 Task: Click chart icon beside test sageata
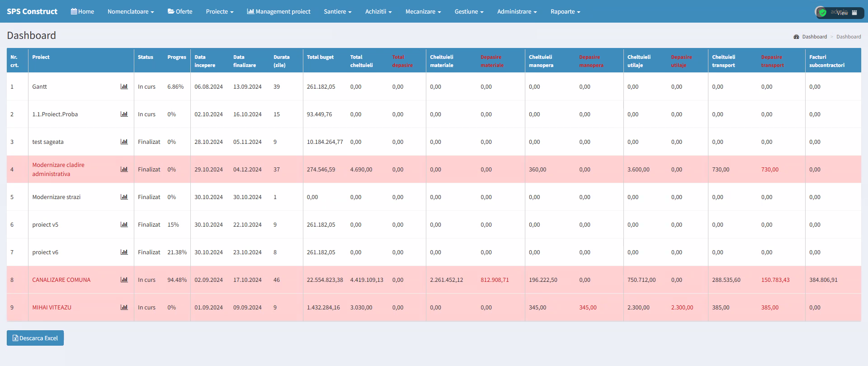(124, 142)
